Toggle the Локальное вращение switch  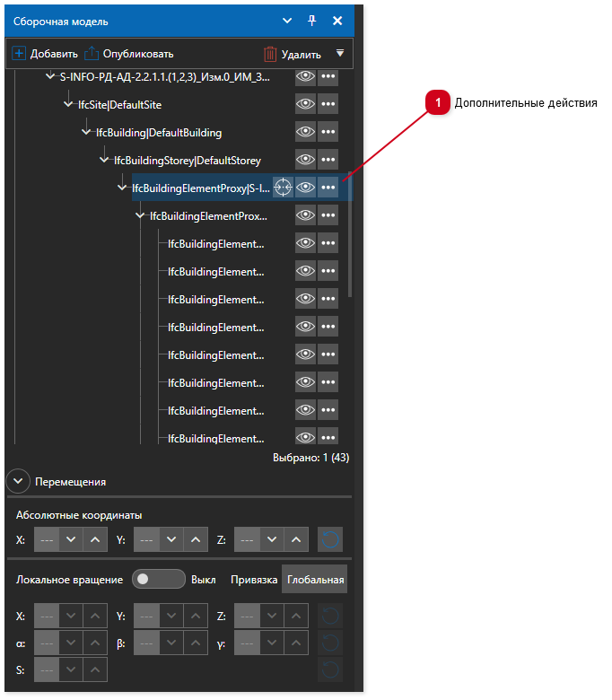(158, 580)
